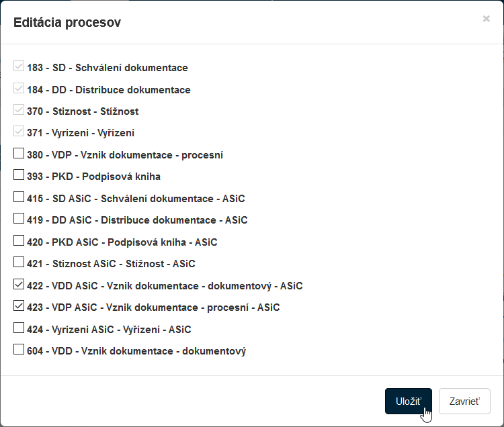The height and width of the screenshot is (427, 504).
Task: Click the disabled 371 - Vyrizeni checkbox
Action: pyautogui.click(x=19, y=132)
